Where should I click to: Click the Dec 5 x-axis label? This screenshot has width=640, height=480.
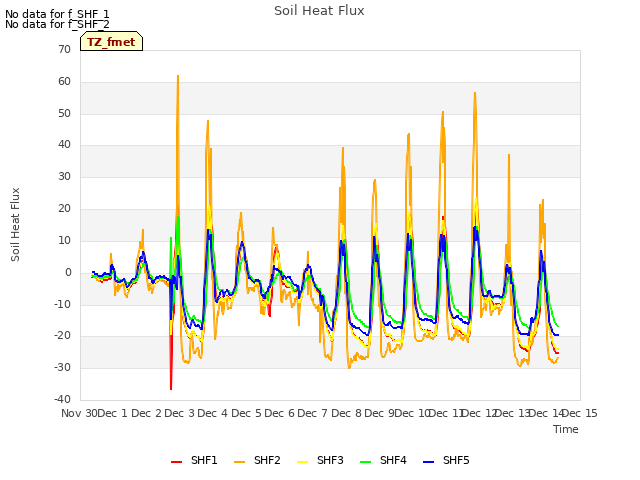point(247,413)
